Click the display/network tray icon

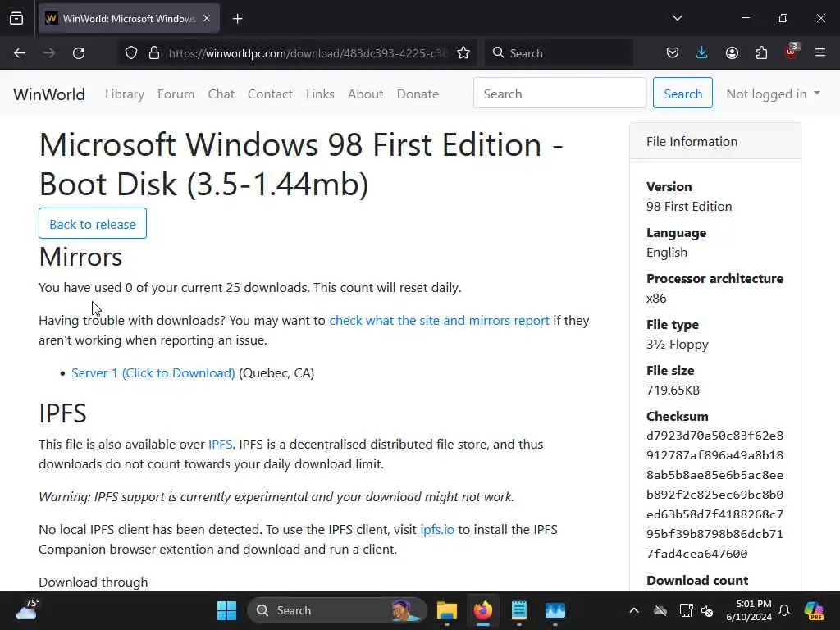(686, 610)
